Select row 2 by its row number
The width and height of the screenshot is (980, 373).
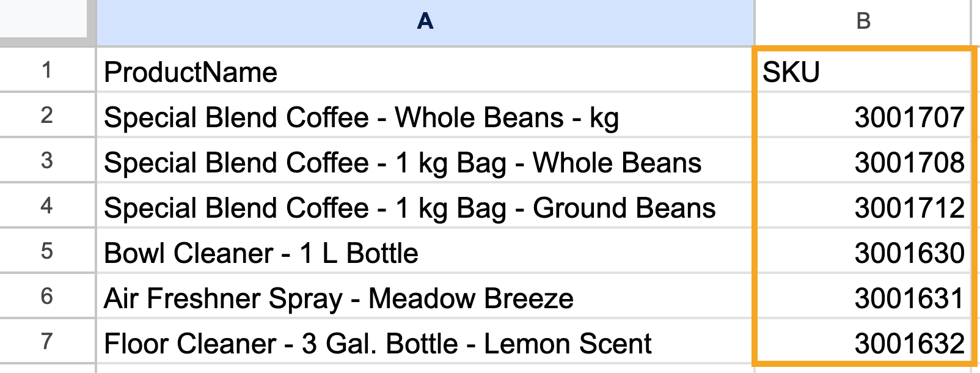pyautogui.click(x=50, y=116)
